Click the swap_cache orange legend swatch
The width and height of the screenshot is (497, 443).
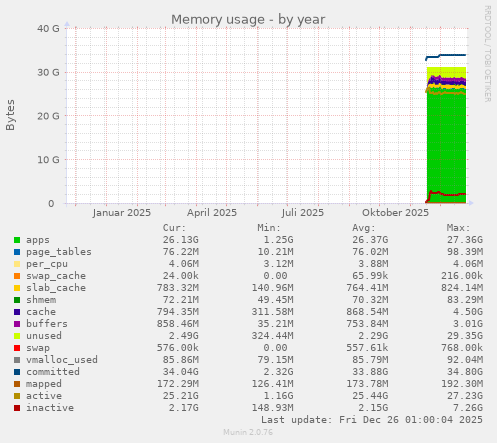pyautogui.click(x=17, y=276)
